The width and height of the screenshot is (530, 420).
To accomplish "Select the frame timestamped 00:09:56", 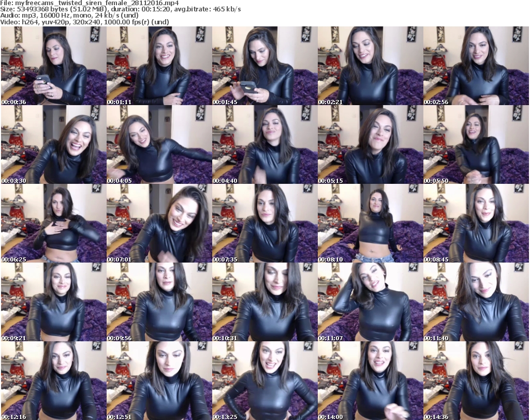I will pos(159,302).
